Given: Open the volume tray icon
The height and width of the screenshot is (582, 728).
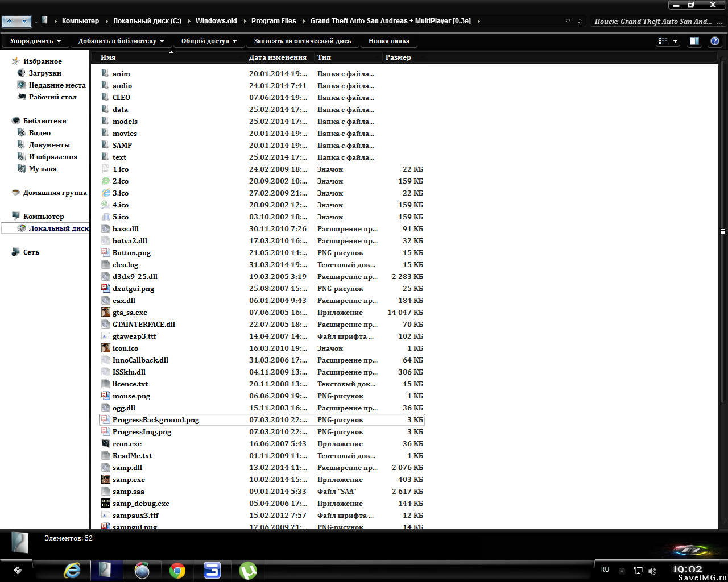Looking at the screenshot, I should click(x=652, y=571).
